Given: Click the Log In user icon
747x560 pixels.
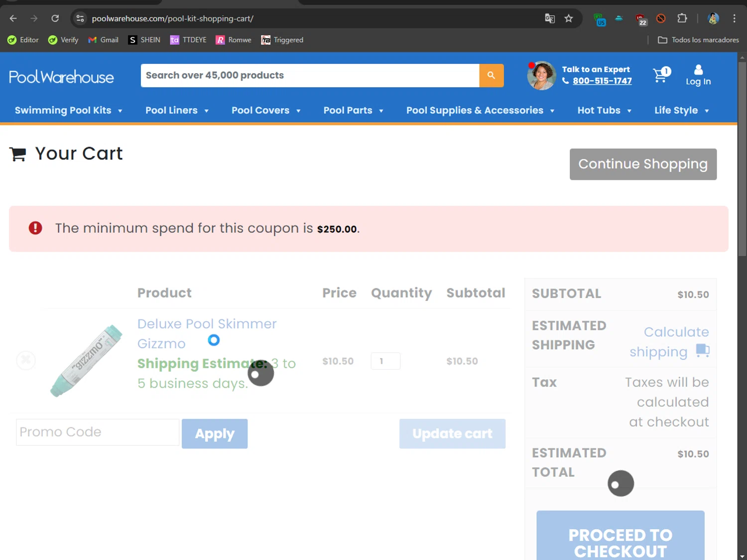Looking at the screenshot, I should pyautogui.click(x=698, y=75).
